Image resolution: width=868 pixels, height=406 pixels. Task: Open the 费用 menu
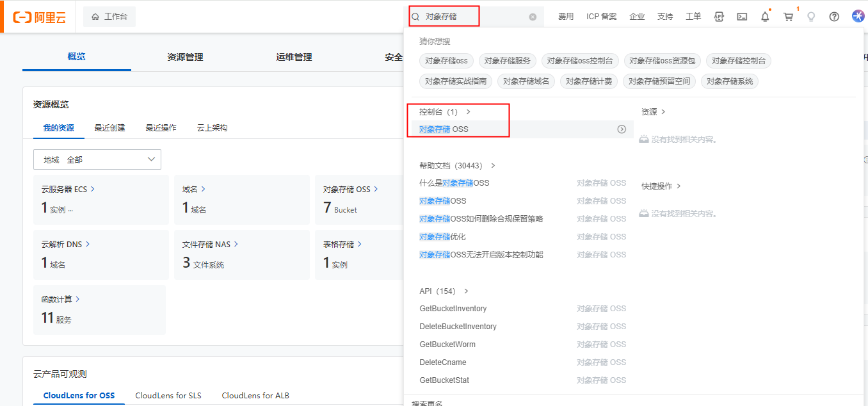point(566,17)
